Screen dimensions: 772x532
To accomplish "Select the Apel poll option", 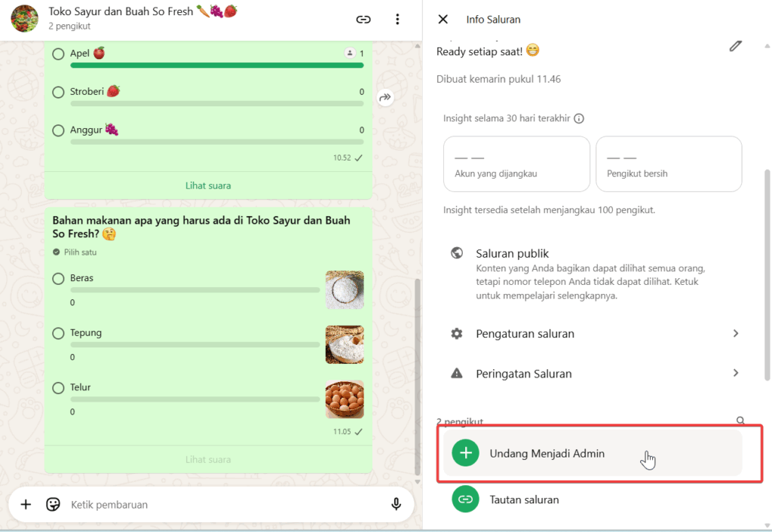I will coord(59,54).
